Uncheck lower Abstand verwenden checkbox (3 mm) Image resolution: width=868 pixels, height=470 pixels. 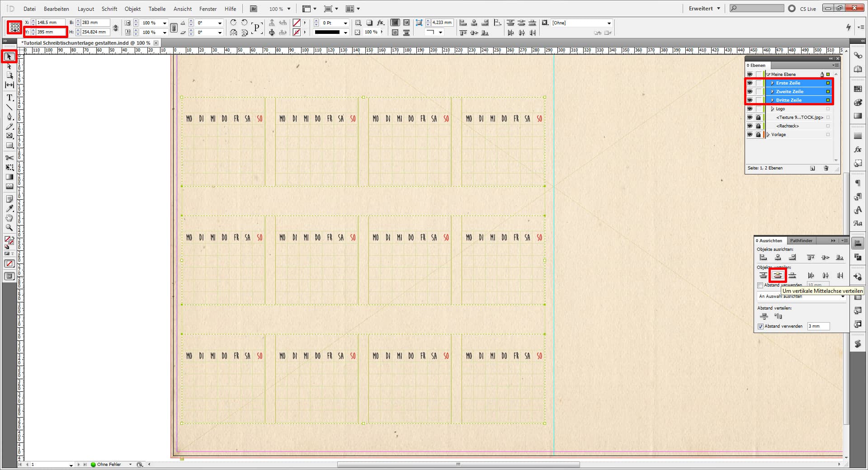pyautogui.click(x=760, y=326)
